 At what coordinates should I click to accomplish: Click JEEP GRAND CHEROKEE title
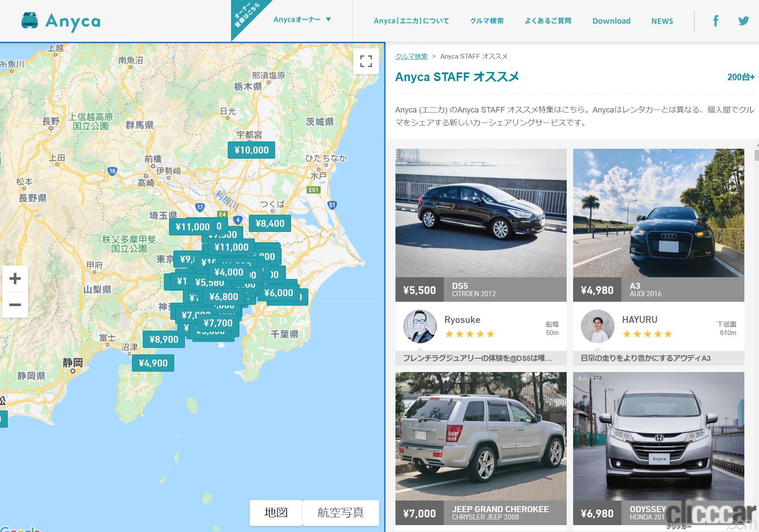pyautogui.click(x=500, y=509)
